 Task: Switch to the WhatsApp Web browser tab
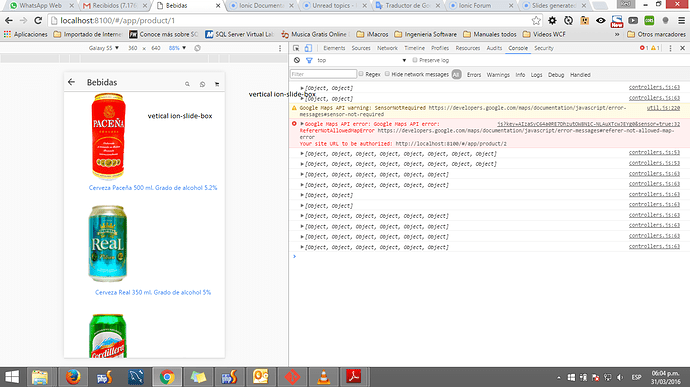pos(41,6)
